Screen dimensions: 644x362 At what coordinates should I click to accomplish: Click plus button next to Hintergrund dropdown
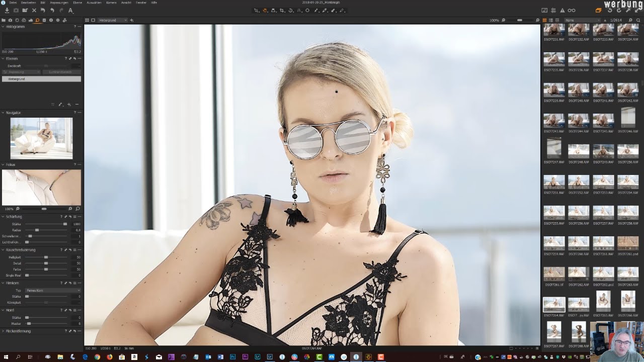[132, 20]
